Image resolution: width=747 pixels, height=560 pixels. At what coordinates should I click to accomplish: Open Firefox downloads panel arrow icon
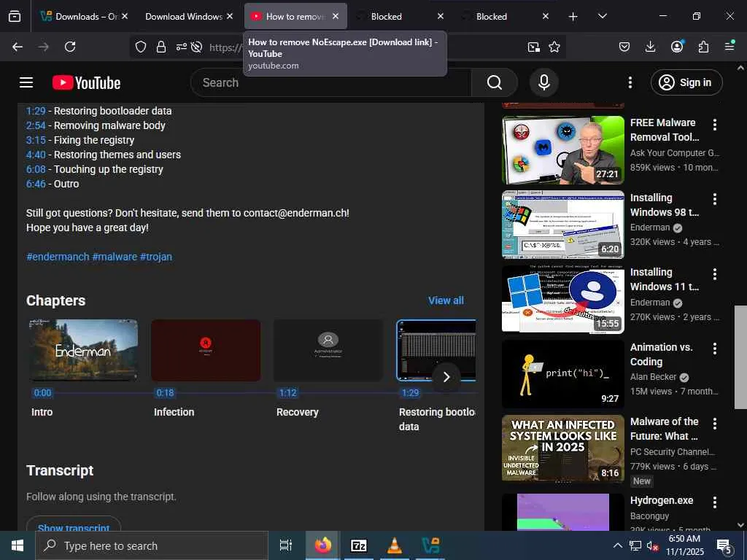click(x=651, y=47)
